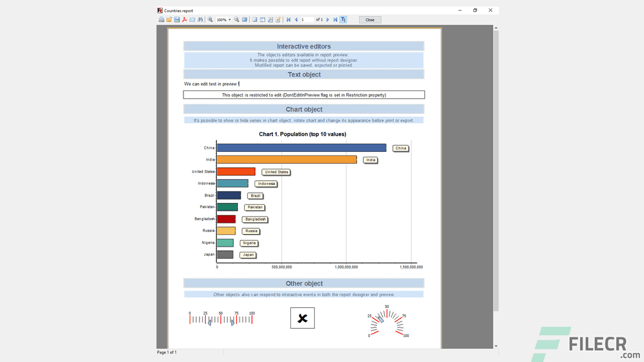Click the vertical scrollbar up arrow
This screenshot has width=644, height=362.
(496, 28)
